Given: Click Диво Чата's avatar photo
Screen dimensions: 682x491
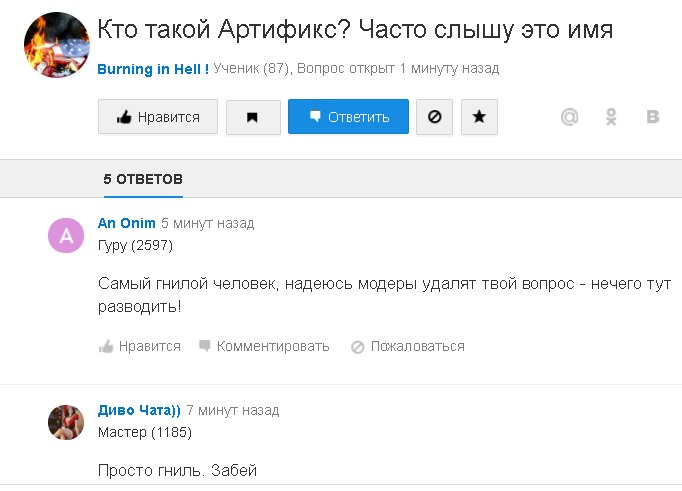Looking at the screenshot, I should [66, 422].
